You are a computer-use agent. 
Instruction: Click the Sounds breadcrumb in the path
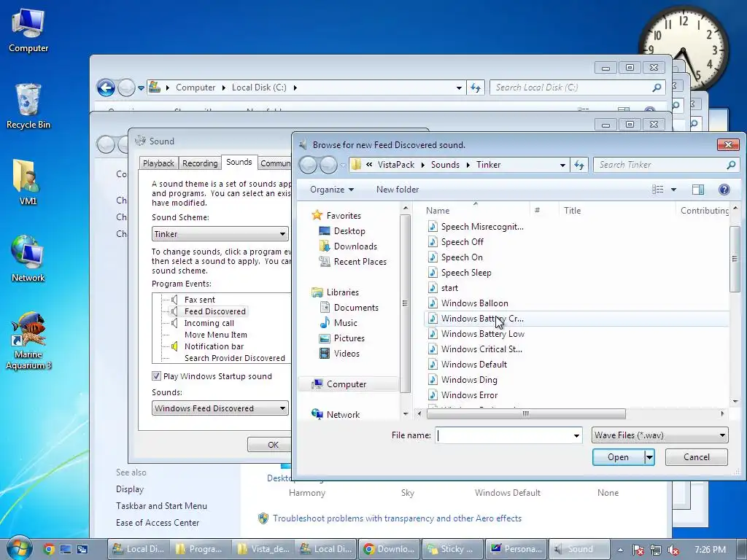(445, 165)
